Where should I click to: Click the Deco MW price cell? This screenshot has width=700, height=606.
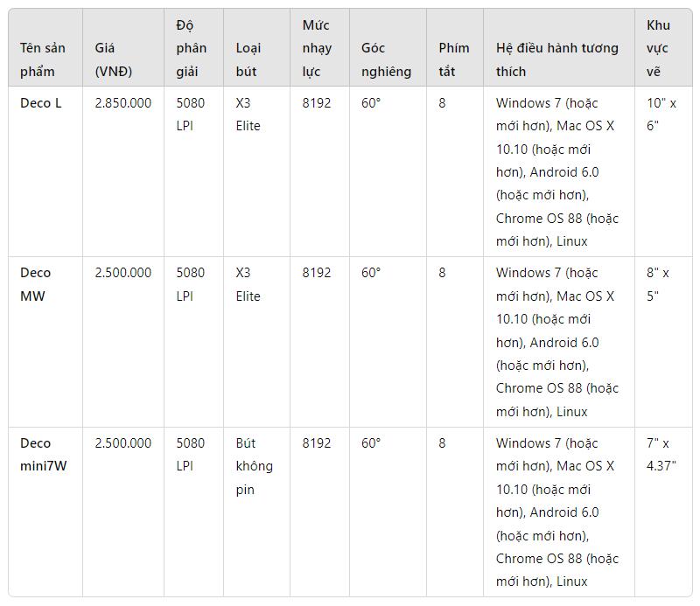click(x=122, y=273)
